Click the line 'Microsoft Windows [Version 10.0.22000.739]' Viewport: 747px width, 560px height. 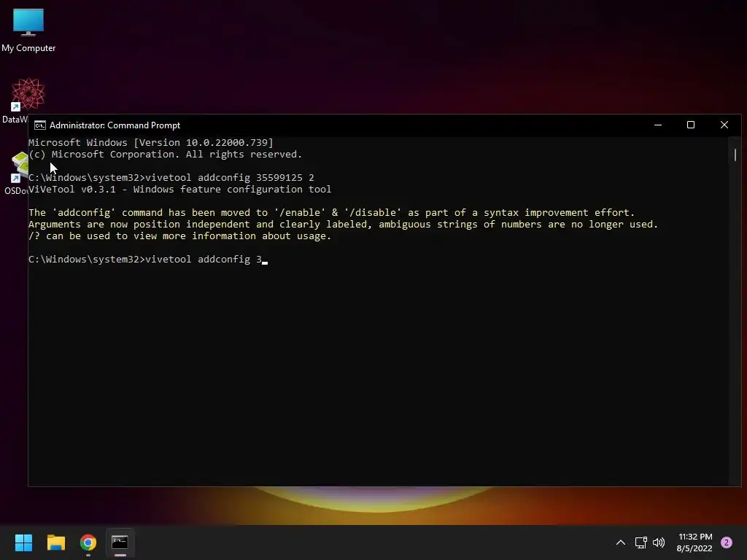[x=150, y=142]
